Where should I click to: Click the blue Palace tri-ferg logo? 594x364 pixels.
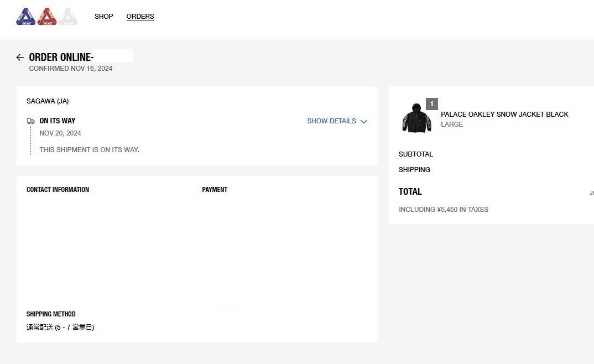pyautogui.click(x=26, y=17)
